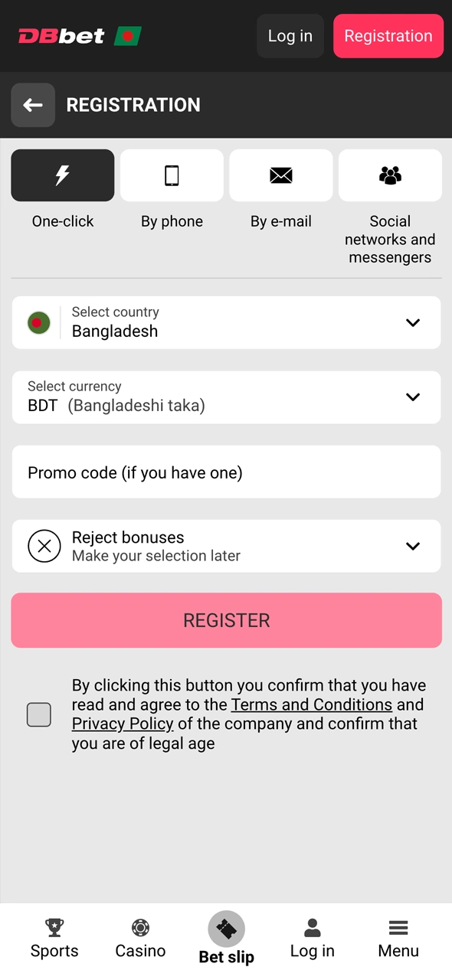Open the Registration page via header button
Viewport: 452px width, 980px height.
pos(388,36)
